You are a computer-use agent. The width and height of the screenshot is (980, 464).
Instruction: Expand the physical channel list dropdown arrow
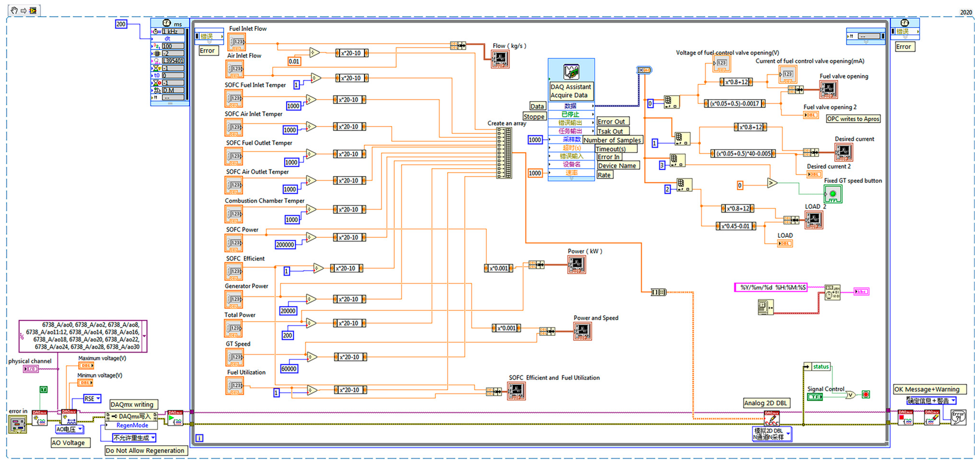tap(144, 336)
